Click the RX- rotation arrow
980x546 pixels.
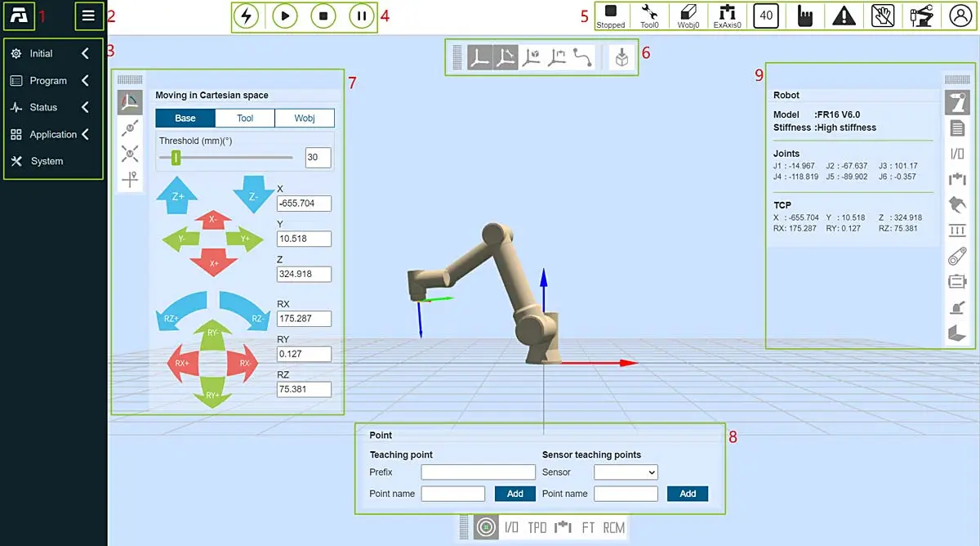pos(246,362)
